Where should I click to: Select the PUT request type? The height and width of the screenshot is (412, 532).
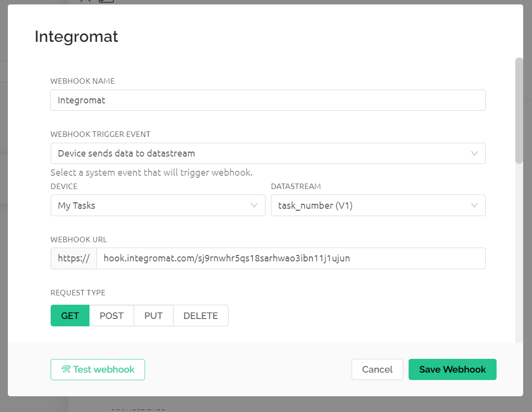153,316
